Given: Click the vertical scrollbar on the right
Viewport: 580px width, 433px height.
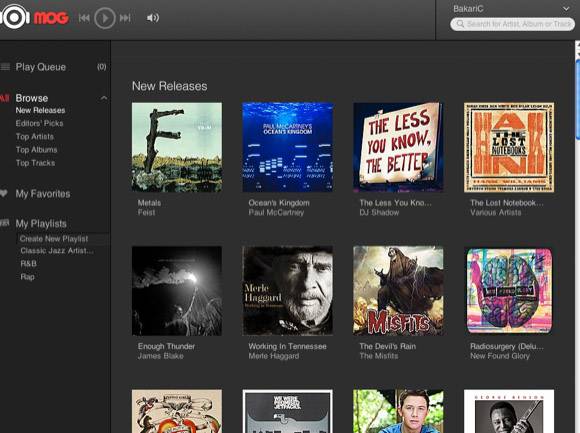Looking at the screenshot, I should [x=577, y=100].
